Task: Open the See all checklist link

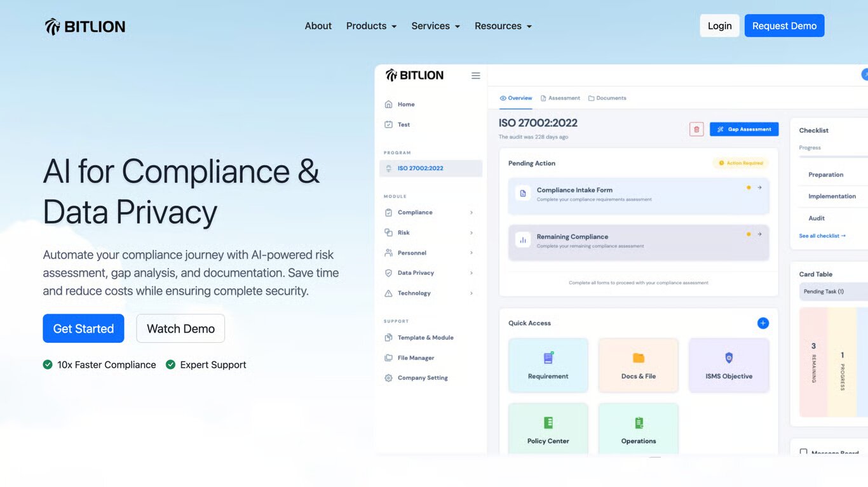Action: tap(822, 236)
